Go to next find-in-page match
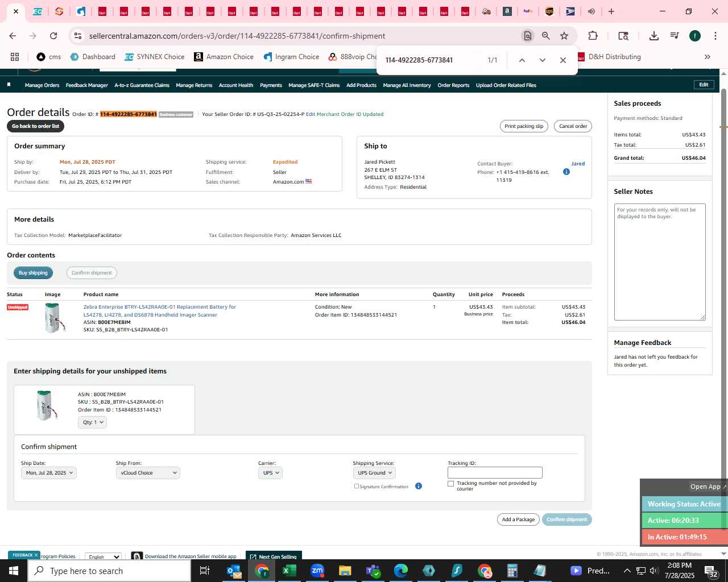 pos(543,60)
